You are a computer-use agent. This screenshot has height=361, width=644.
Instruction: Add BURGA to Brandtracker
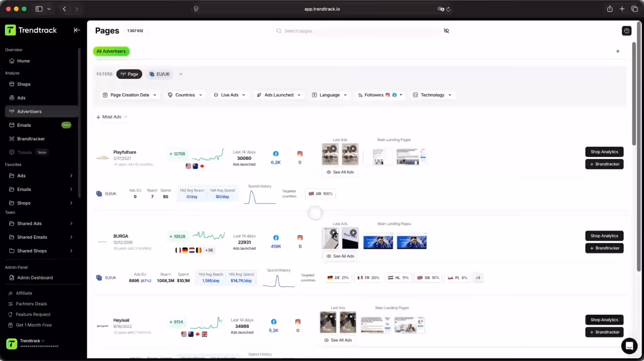pos(604,248)
